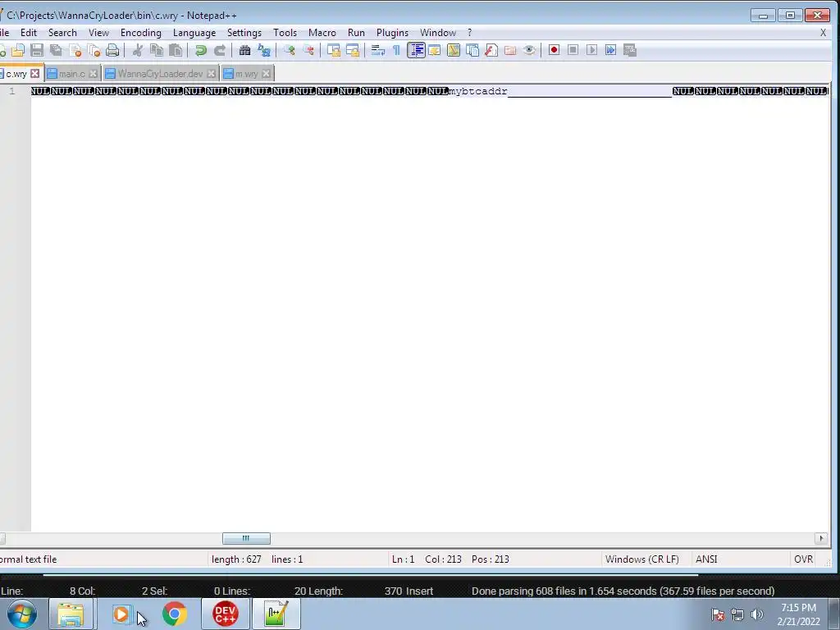Screen dimensions: 840x630
Task: Toggle word wrap from the toolbar
Action: click(377, 50)
